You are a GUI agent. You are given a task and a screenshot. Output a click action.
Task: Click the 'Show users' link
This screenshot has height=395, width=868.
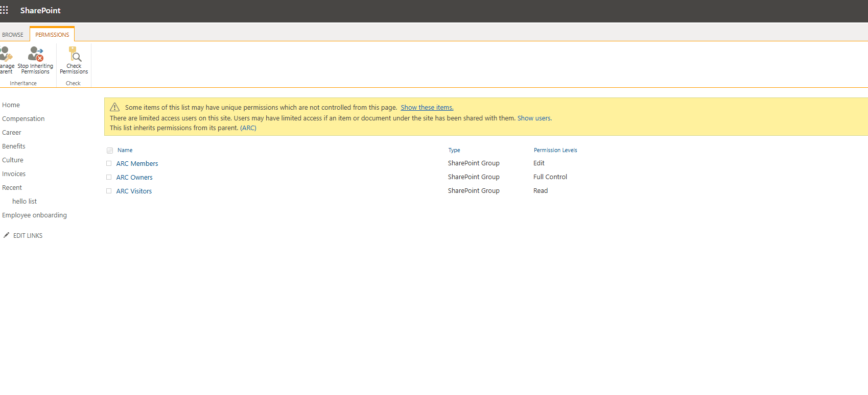[534, 118]
